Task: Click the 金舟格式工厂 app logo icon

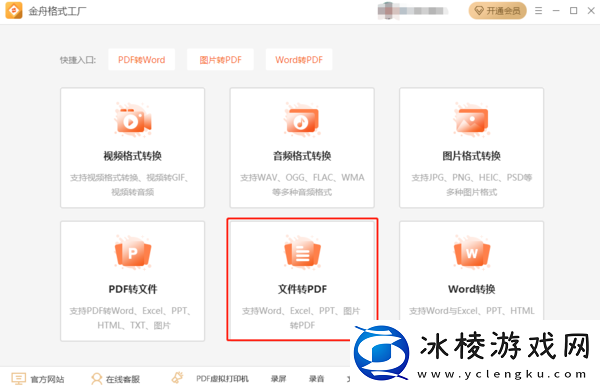Action: 14,10
